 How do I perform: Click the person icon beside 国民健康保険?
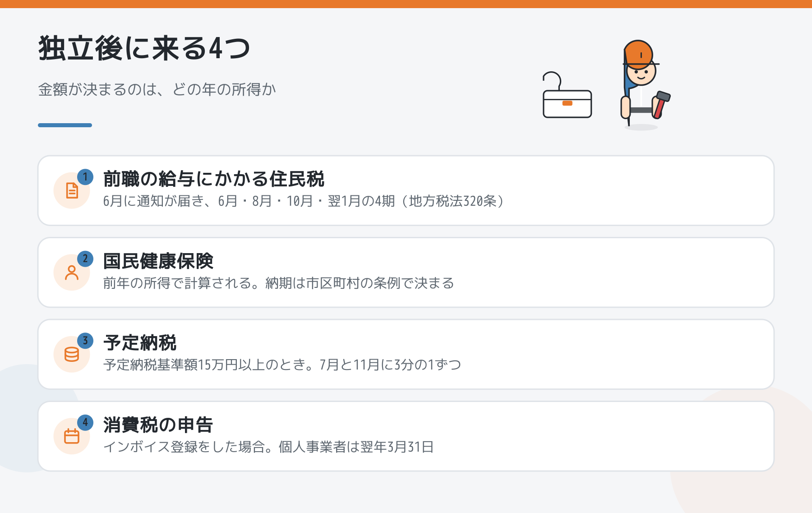pyautogui.click(x=72, y=273)
